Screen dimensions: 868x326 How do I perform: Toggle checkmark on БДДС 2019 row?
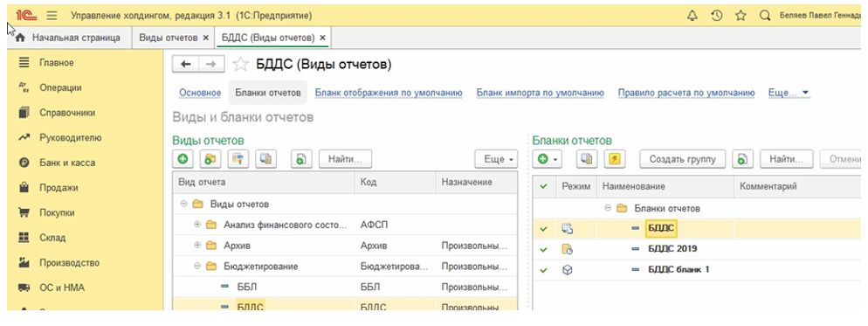click(544, 249)
